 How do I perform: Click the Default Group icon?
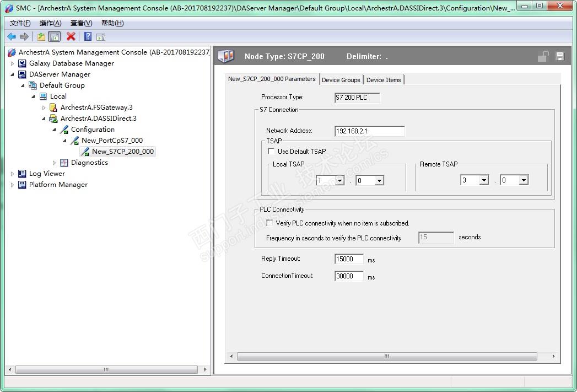tap(33, 85)
